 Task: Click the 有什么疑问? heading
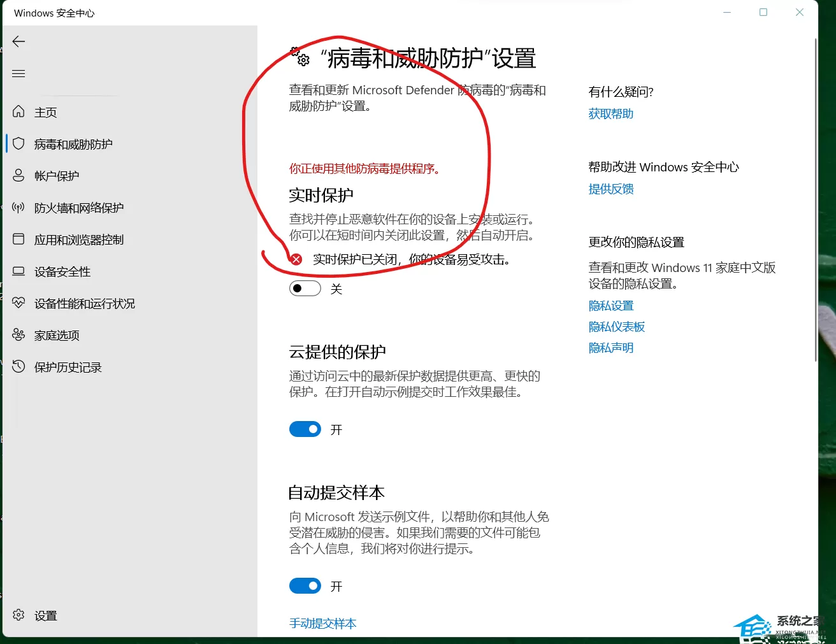point(621,92)
